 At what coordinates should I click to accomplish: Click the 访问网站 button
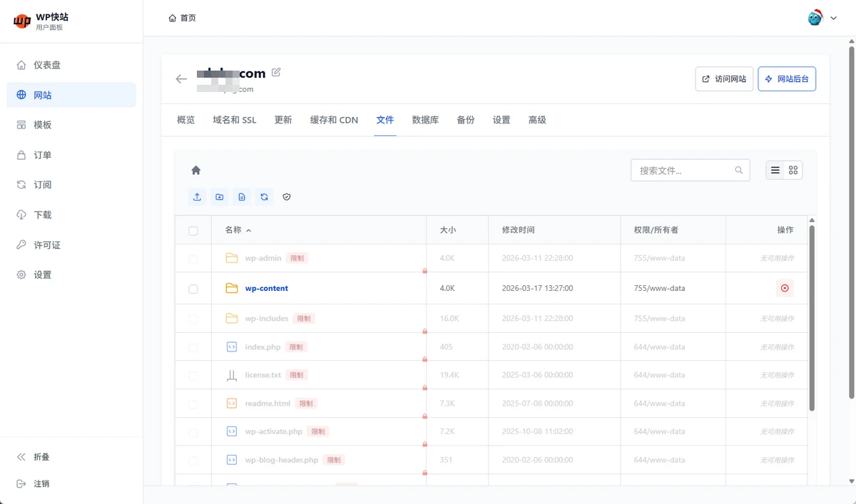tap(724, 79)
